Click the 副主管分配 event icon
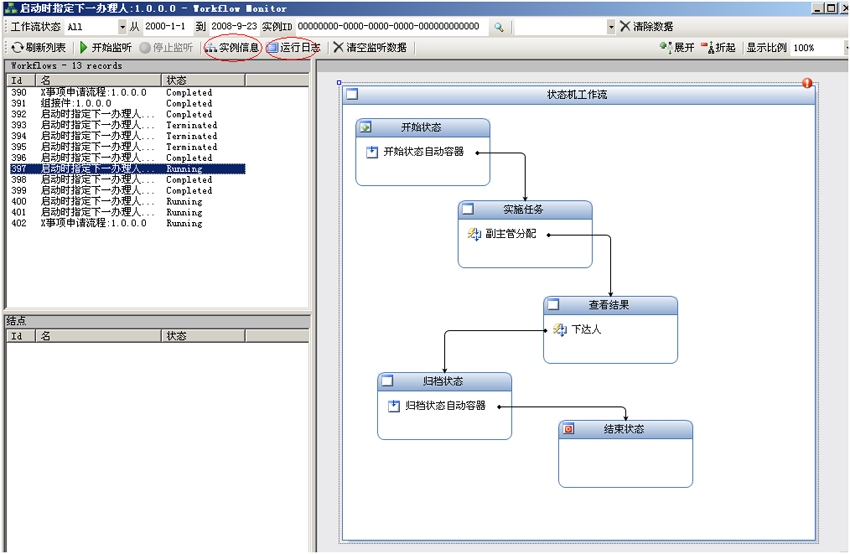 click(474, 234)
